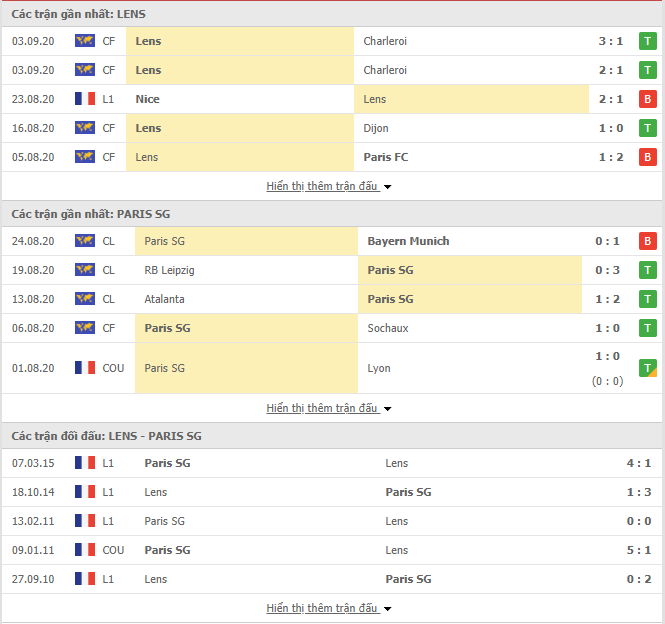Click T badge with orange corner, Lyon row
The image size is (665, 624).
click(648, 368)
